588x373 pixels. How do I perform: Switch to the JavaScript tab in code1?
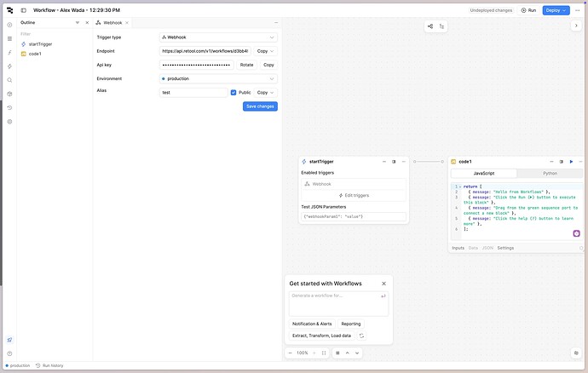coord(484,173)
